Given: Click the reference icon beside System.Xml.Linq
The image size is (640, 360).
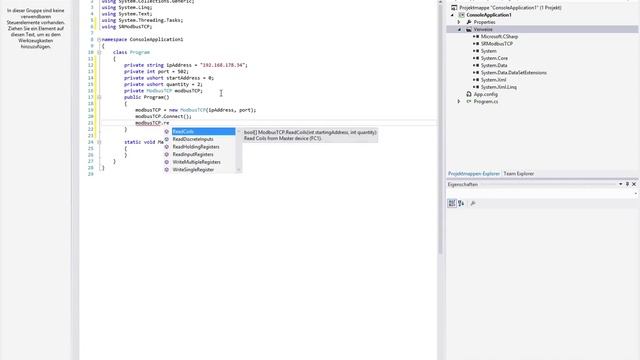Looking at the screenshot, I should click(476, 87).
